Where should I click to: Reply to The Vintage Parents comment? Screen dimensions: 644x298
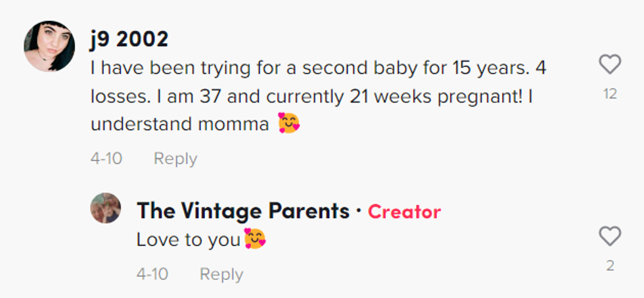pyautogui.click(x=221, y=274)
